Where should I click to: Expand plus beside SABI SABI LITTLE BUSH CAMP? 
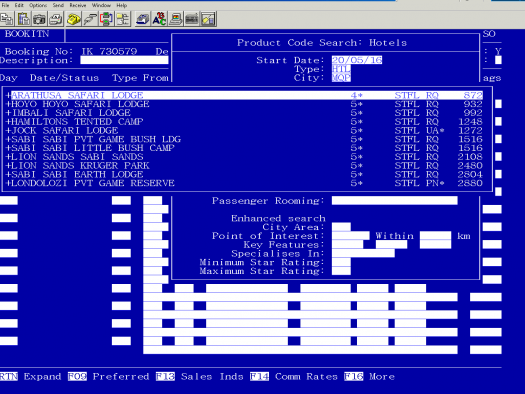pos(8,148)
